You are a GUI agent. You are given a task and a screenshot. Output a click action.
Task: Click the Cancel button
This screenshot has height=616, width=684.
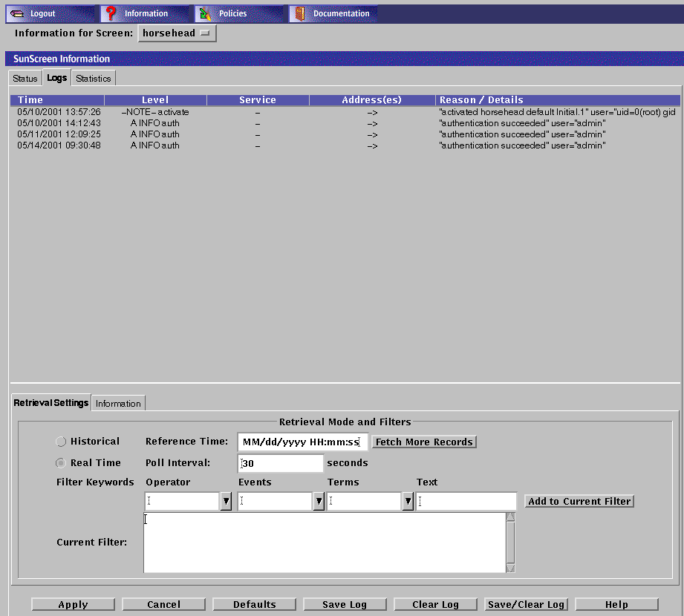tap(163, 605)
